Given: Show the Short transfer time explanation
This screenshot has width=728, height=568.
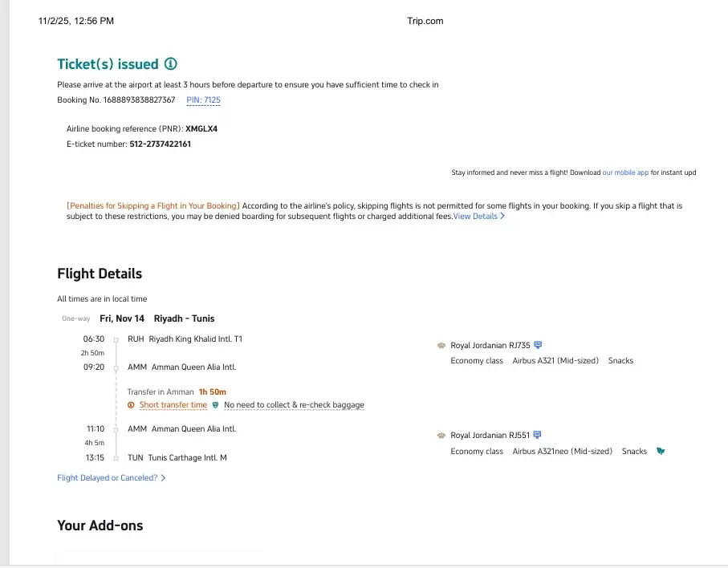Looking at the screenshot, I should click(173, 405).
